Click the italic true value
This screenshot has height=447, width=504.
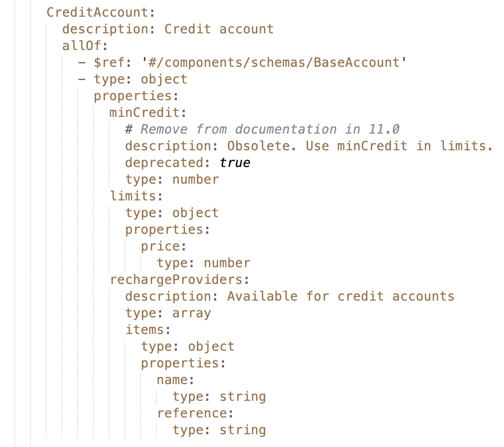(x=235, y=163)
